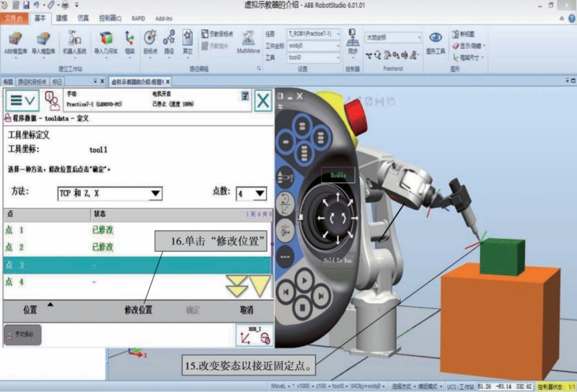577x392 pixels.
Task: Open the MultiMove tool
Action: (249, 43)
